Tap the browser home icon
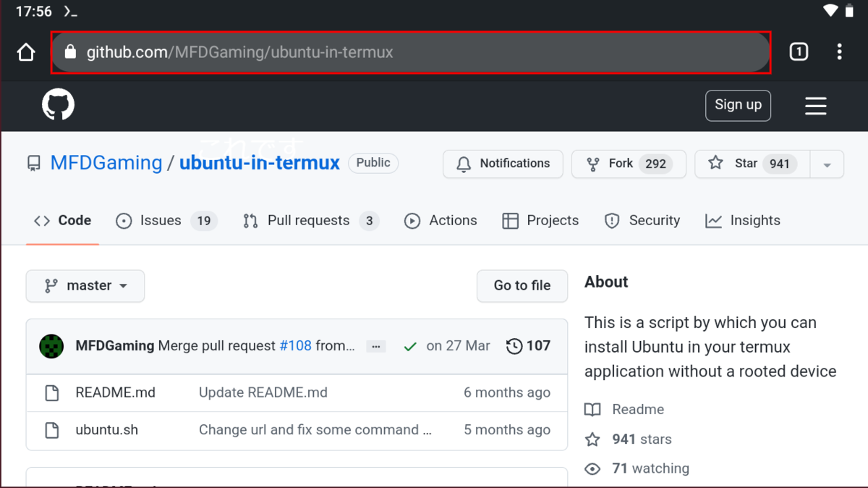The height and width of the screenshot is (488, 868). point(26,52)
